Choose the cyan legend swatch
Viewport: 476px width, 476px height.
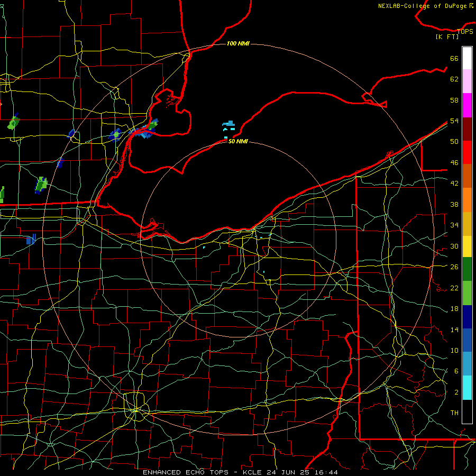[467, 388]
